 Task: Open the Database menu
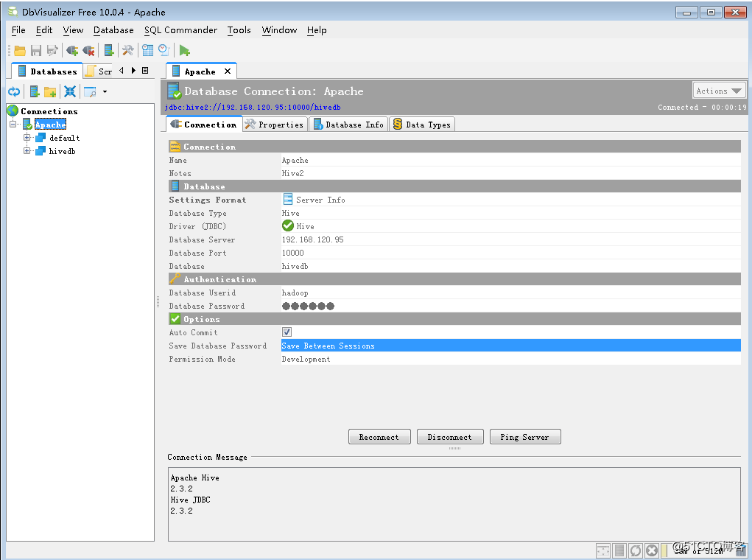point(113,29)
